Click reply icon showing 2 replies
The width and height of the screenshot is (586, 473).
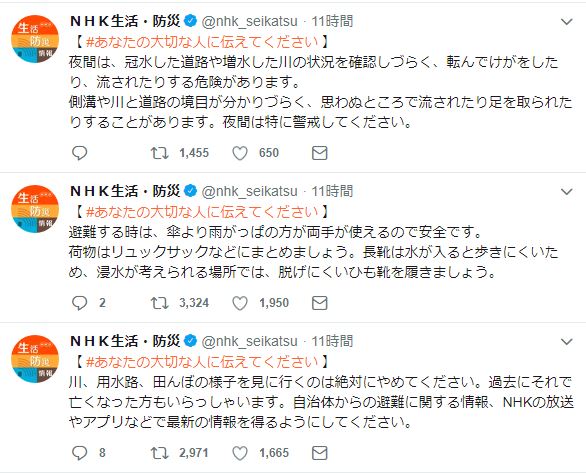79,303
